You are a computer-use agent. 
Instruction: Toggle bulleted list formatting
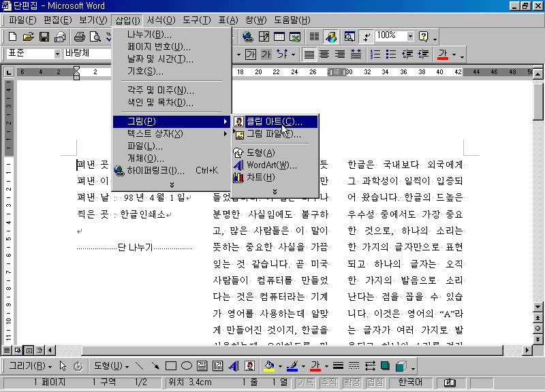[391, 54]
